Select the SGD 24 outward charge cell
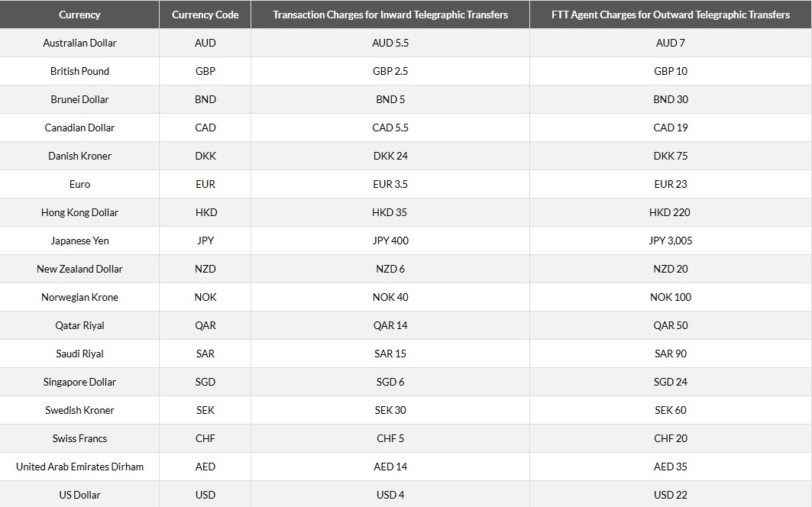Viewport: 812px width, 507px height. (670, 382)
